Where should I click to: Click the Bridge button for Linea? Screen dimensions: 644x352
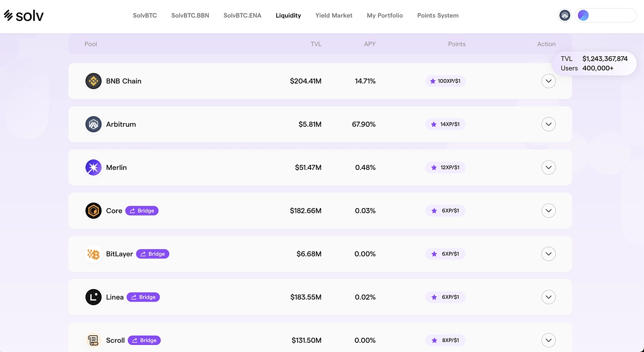pyautogui.click(x=143, y=297)
